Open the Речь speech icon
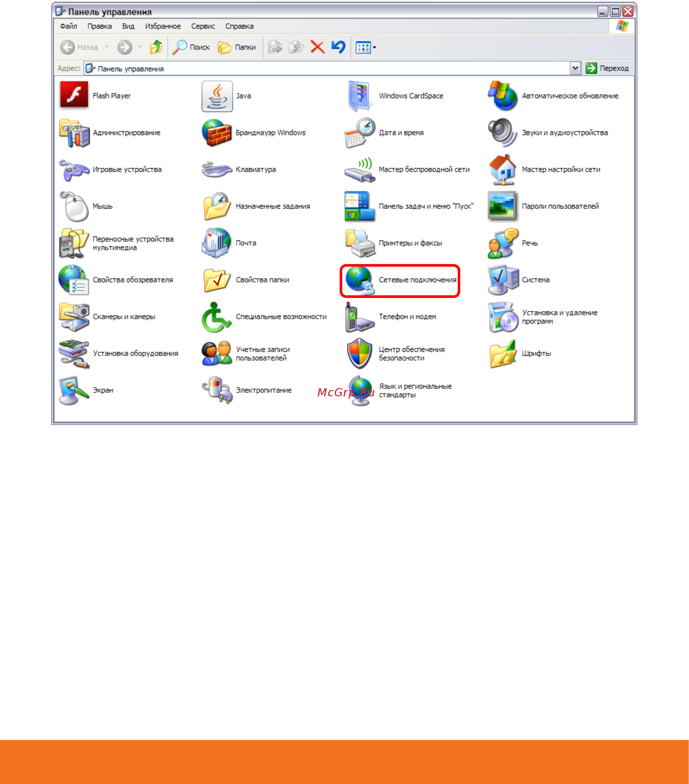This screenshot has height=784, width=689. (503, 243)
